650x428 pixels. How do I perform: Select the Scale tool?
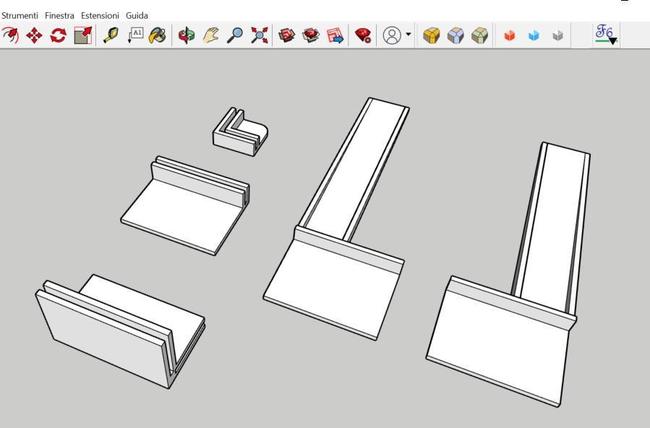(82, 35)
